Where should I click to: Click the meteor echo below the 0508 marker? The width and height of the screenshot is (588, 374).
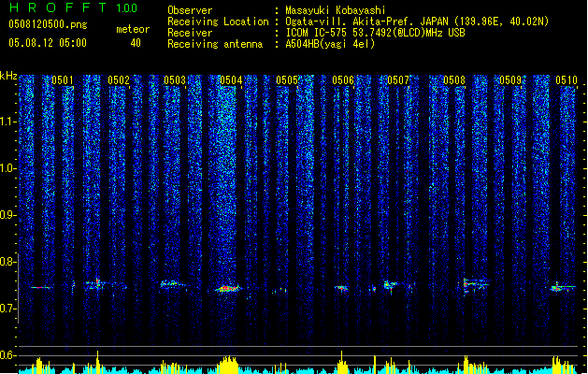click(x=476, y=285)
